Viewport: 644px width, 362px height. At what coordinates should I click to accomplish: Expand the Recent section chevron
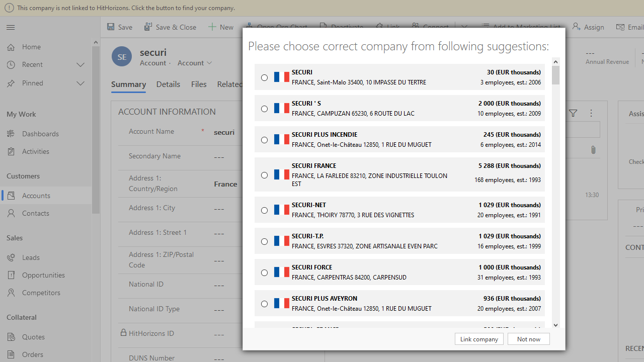(x=80, y=64)
